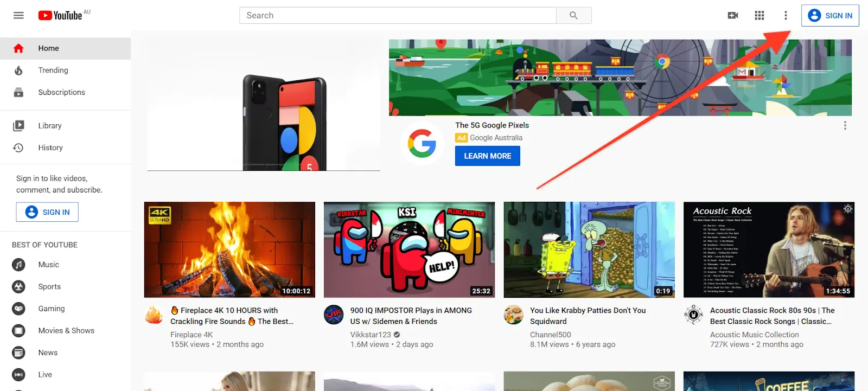
Task: Click the History clock icon
Action: pos(18,148)
